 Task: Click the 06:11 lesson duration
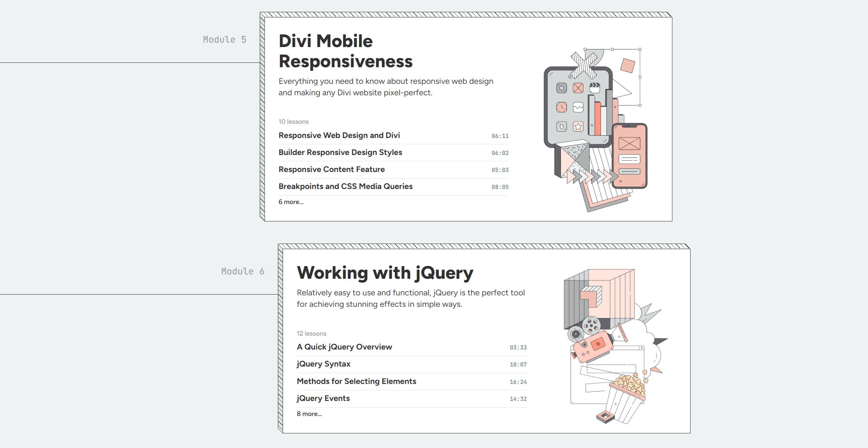click(x=500, y=136)
